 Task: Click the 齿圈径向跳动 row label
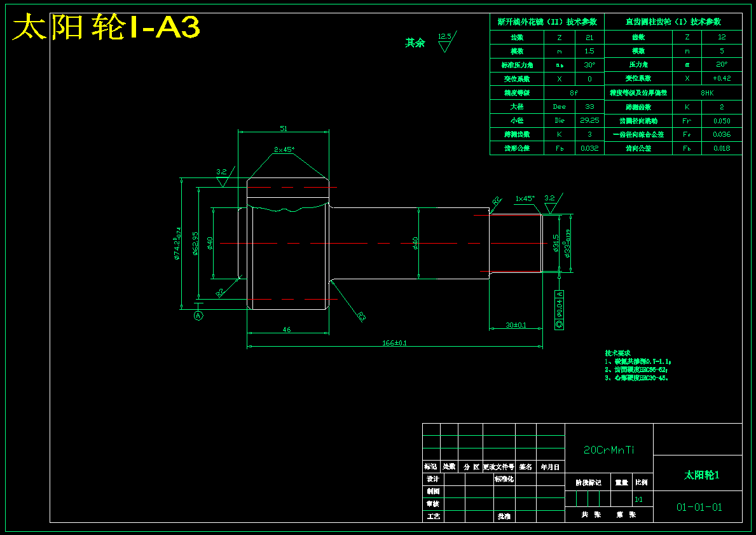pyautogui.click(x=638, y=121)
